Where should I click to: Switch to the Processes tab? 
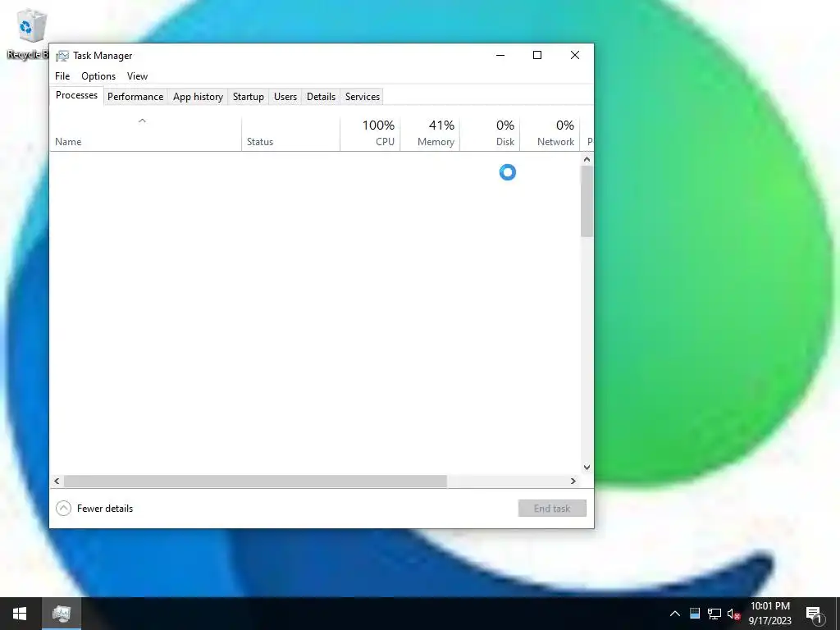pyautogui.click(x=76, y=95)
